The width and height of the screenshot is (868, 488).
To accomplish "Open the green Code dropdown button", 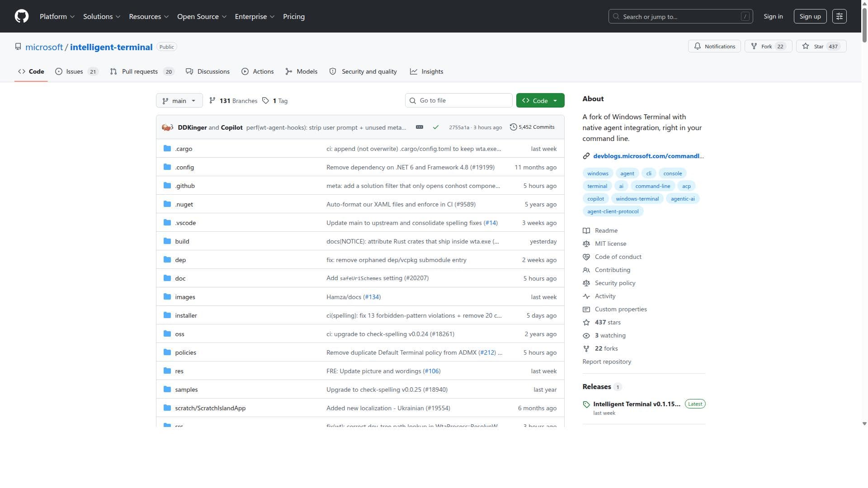I will (x=540, y=100).
